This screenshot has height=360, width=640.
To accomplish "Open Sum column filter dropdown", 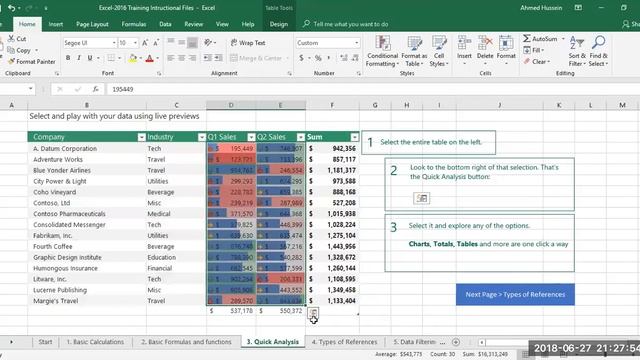I will (x=354, y=137).
